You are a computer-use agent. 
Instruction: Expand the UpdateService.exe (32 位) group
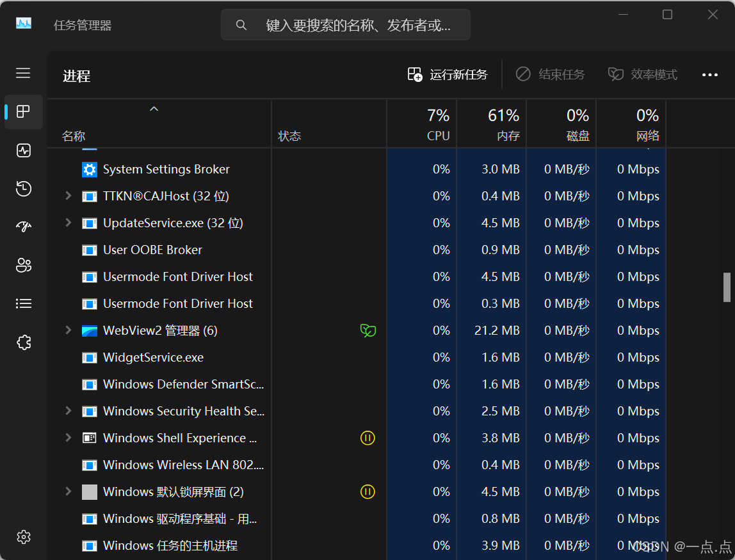coord(68,223)
